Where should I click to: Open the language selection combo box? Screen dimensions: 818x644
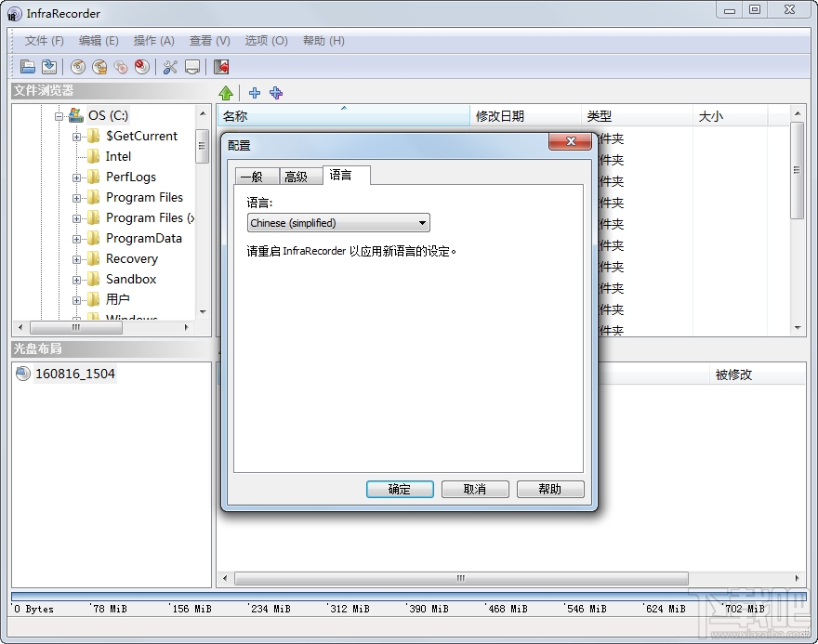337,223
